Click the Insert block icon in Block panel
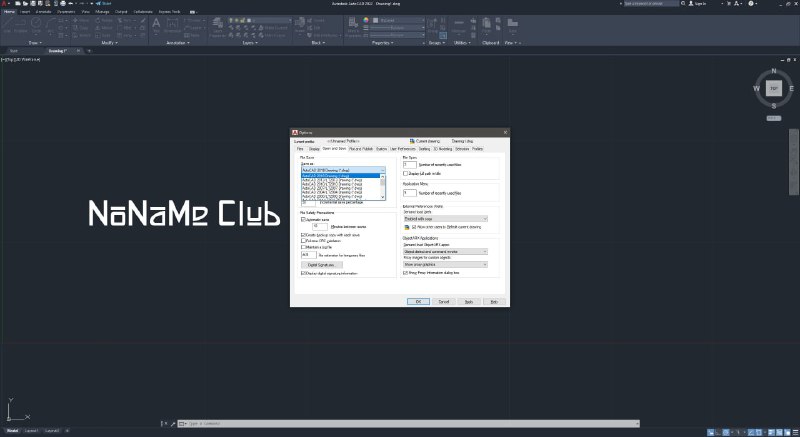Image resolution: width=800 pixels, height=437 pixels. (x=300, y=24)
